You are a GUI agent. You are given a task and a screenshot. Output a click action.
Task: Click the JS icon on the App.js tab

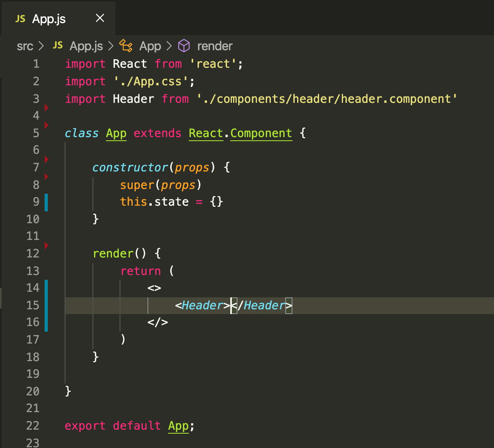point(20,18)
